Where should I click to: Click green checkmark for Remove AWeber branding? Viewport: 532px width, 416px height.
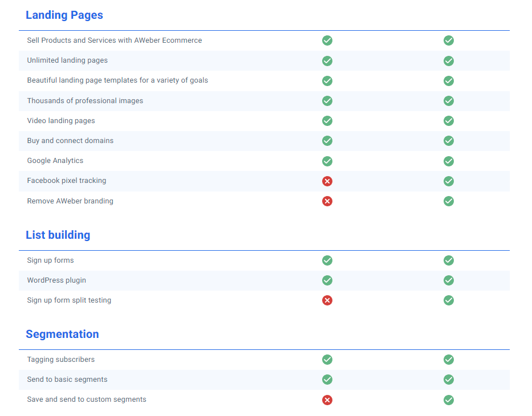449,201
